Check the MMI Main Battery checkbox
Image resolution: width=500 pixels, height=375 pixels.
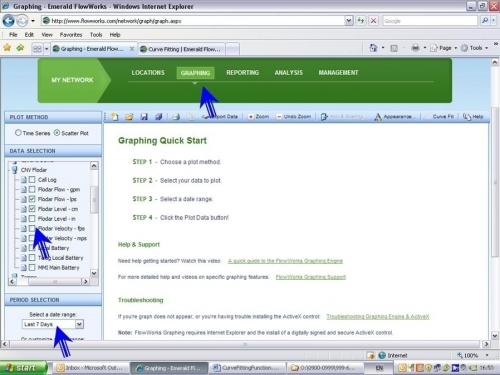click(32, 268)
